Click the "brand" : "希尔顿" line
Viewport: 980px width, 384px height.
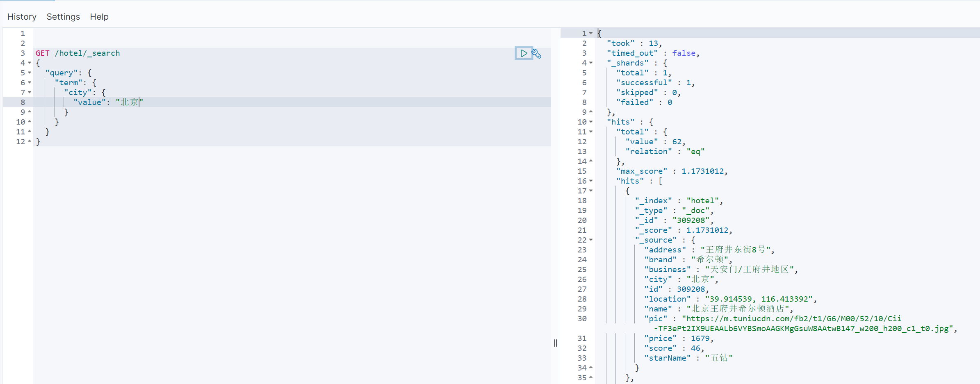[688, 260]
